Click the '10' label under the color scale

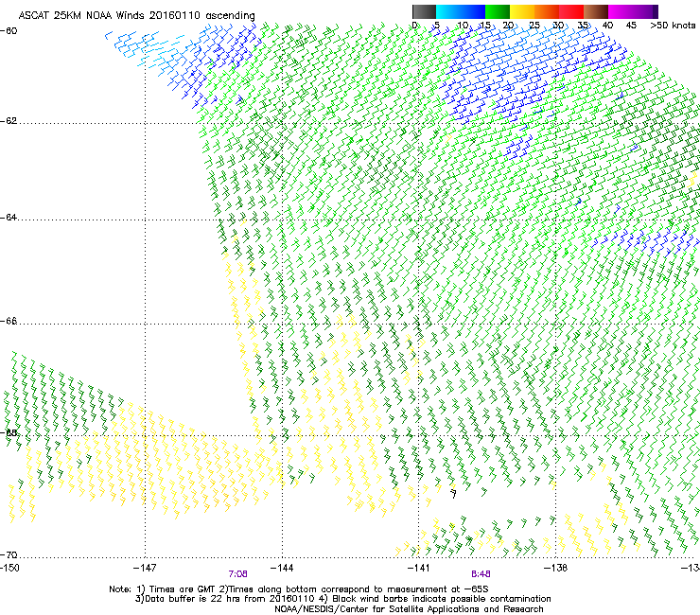[462, 25]
